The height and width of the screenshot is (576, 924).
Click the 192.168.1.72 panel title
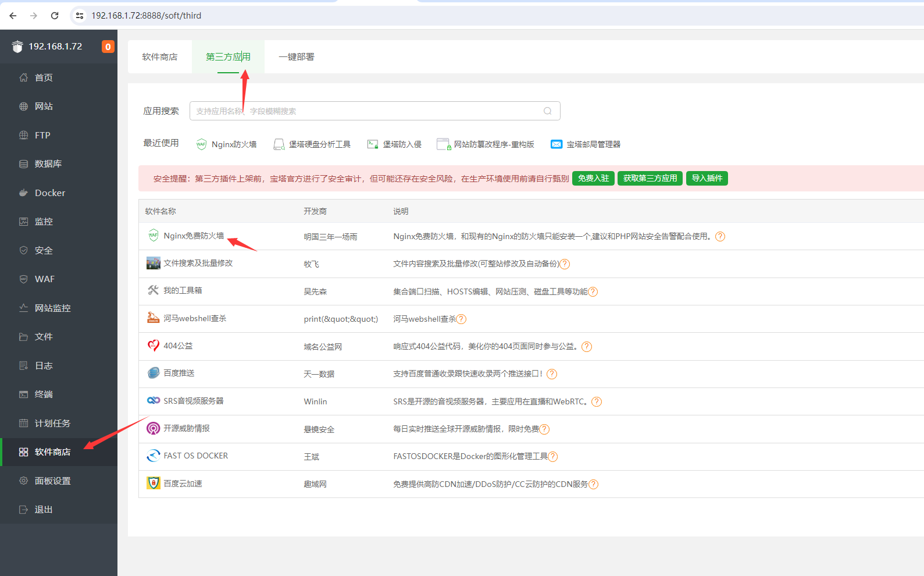[x=55, y=47]
